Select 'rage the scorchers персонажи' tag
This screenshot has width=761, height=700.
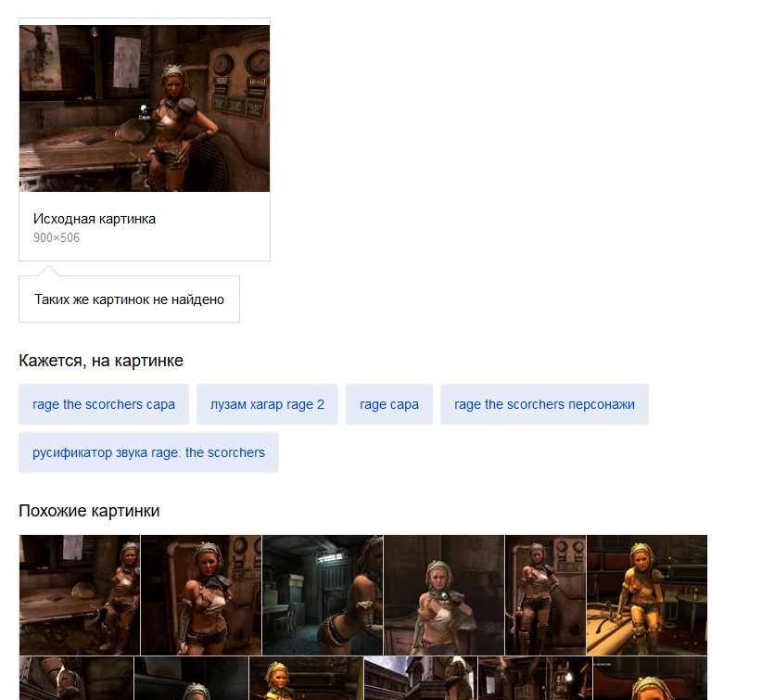[544, 404]
